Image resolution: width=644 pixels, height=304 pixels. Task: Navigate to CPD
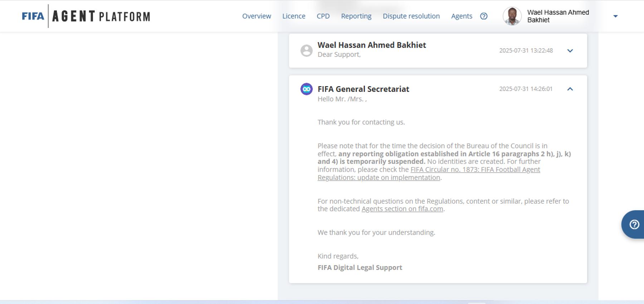pos(323,16)
